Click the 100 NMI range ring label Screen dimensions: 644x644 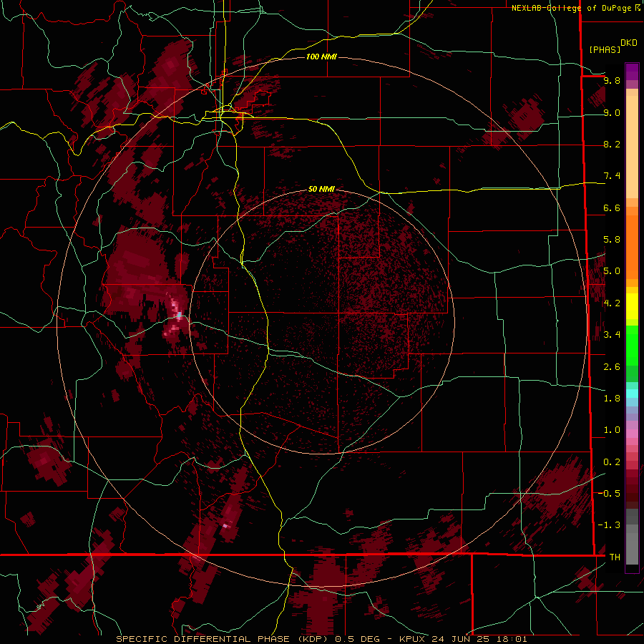click(x=321, y=57)
